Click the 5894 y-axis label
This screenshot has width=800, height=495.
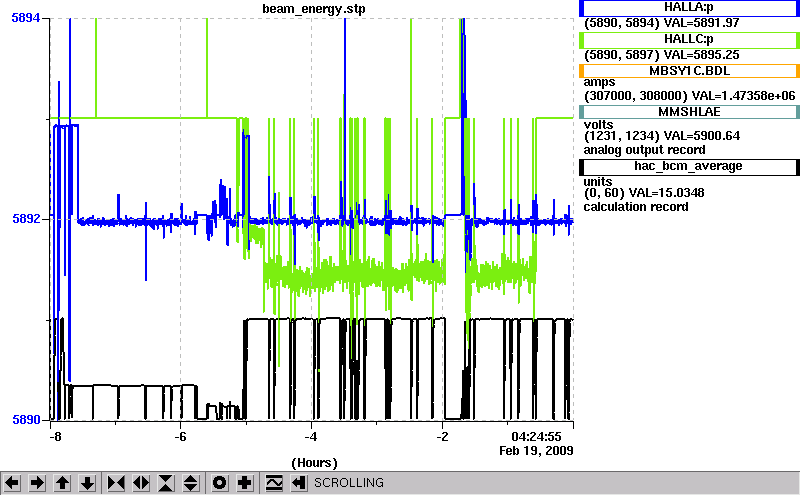26,18
